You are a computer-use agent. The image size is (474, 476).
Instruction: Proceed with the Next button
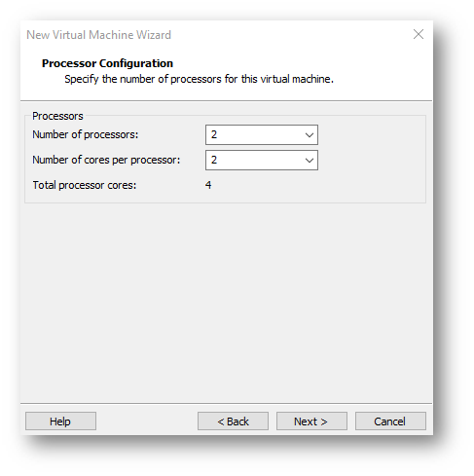[x=311, y=421]
